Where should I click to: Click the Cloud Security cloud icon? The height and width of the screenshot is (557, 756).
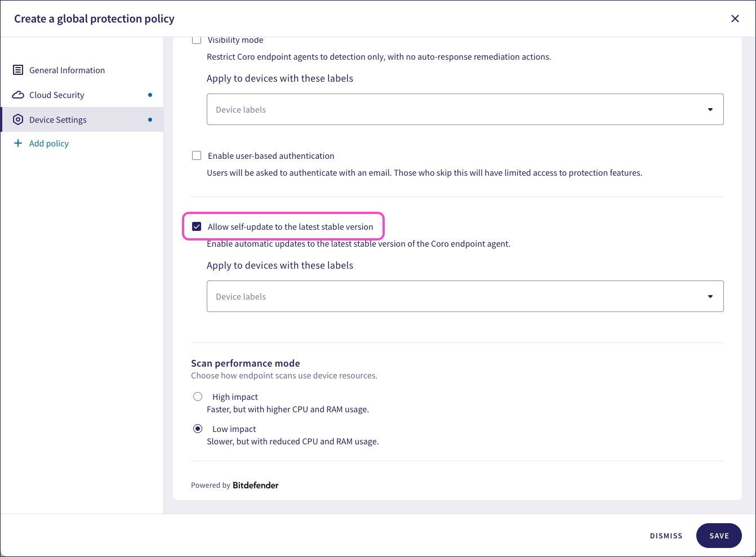(18, 95)
